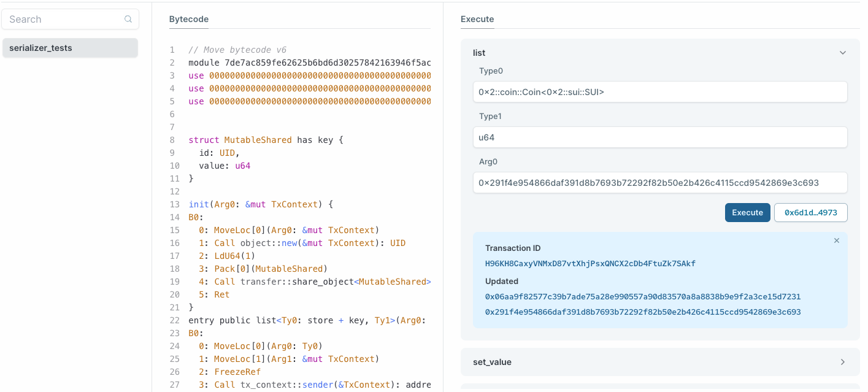Click the 'id: UID,' code line
Image resolution: width=868 pixels, height=392 pixels.
click(219, 153)
